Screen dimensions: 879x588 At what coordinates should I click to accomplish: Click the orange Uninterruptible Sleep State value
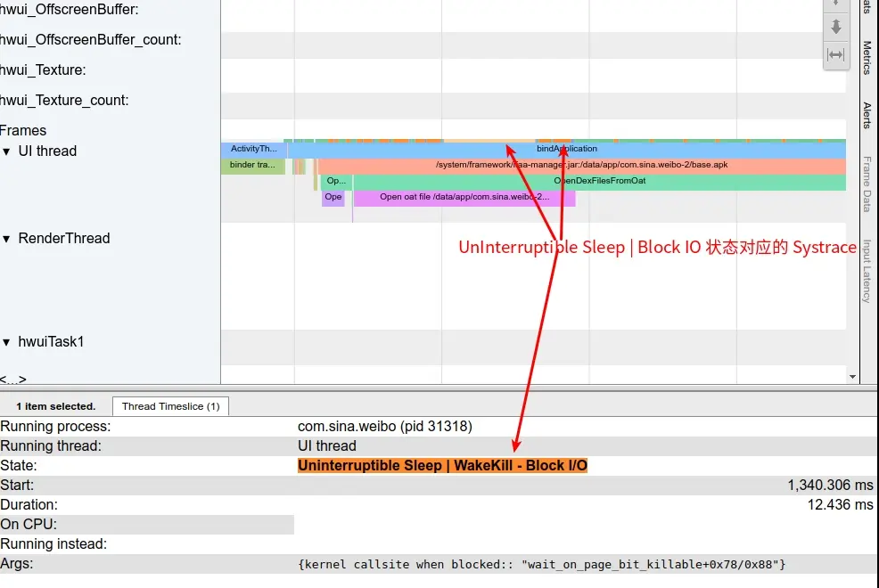(x=442, y=465)
